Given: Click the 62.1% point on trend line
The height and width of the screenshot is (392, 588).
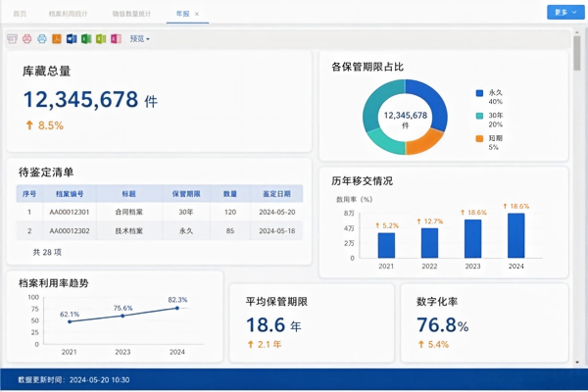Looking at the screenshot, I should click(70, 321).
